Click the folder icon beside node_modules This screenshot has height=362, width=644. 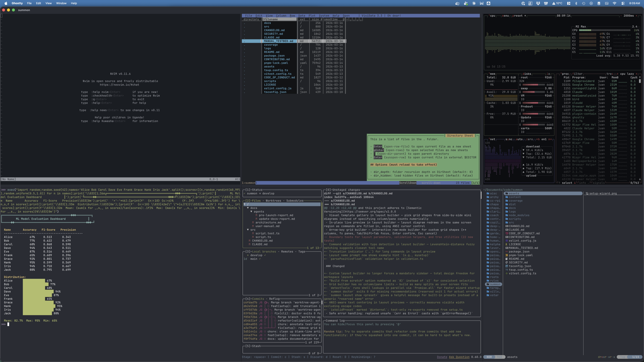(506, 215)
